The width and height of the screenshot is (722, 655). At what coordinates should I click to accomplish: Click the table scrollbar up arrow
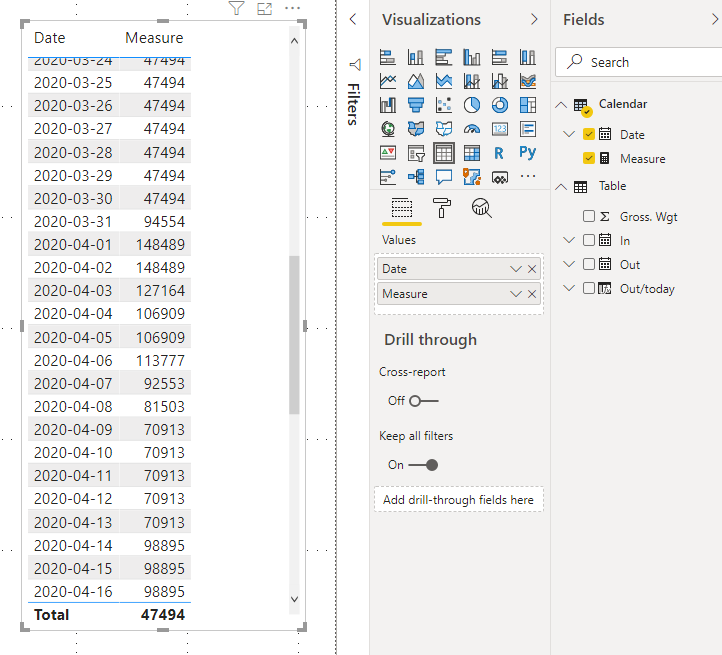point(295,41)
